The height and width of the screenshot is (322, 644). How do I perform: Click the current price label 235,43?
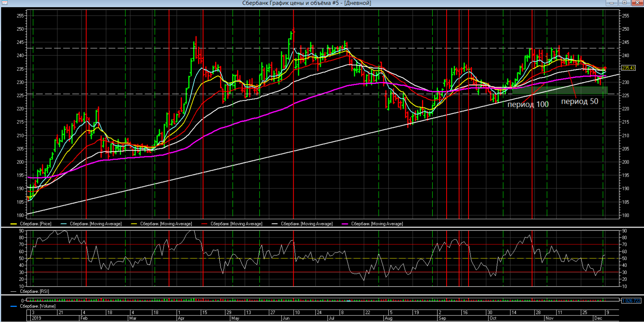[628, 68]
